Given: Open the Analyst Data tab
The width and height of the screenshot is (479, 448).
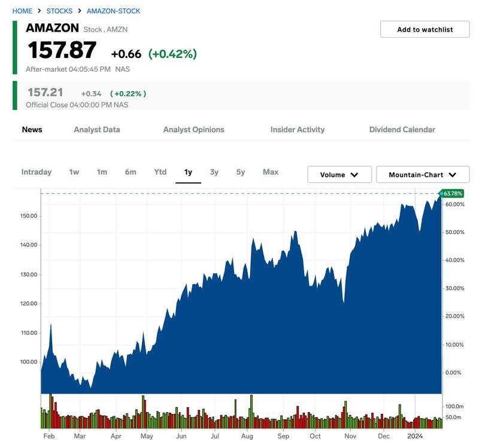Looking at the screenshot, I should [x=97, y=129].
